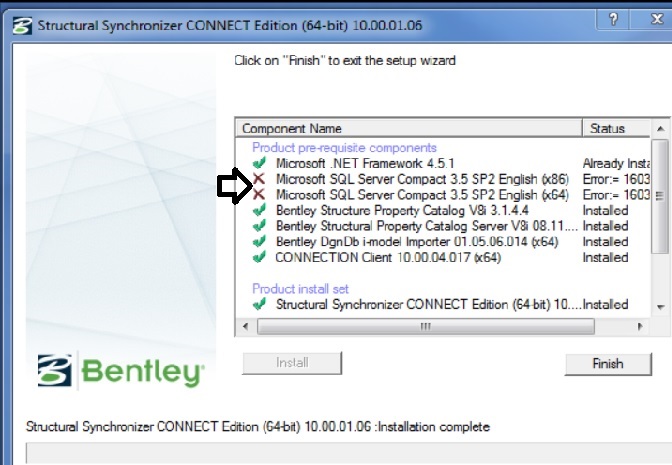The height and width of the screenshot is (465, 672).
Task: Click the greyed-out Install button
Action: [292, 363]
